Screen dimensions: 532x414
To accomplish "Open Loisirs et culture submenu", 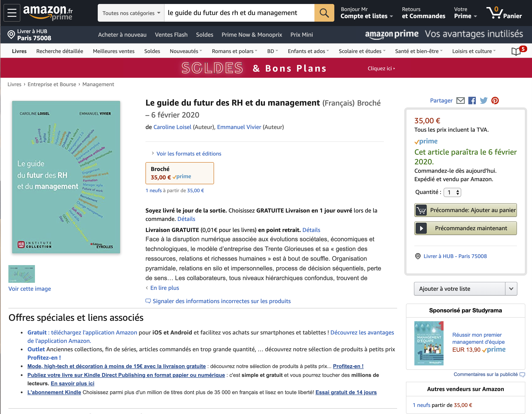I will 474,51.
